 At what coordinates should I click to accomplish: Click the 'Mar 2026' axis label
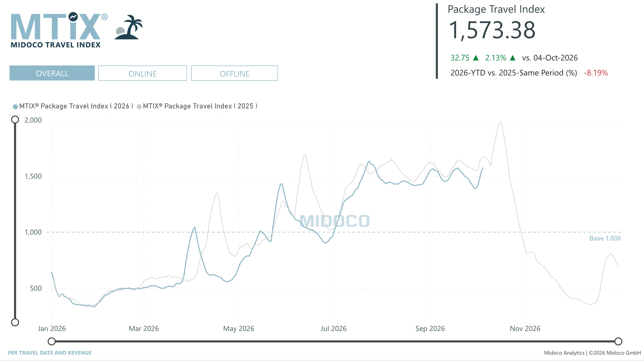point(144,328)
